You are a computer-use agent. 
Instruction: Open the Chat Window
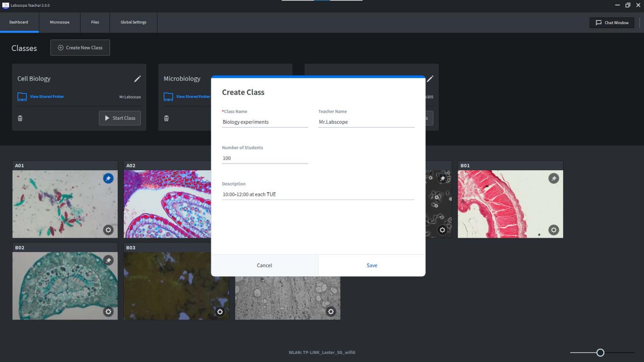coord(611,22)
